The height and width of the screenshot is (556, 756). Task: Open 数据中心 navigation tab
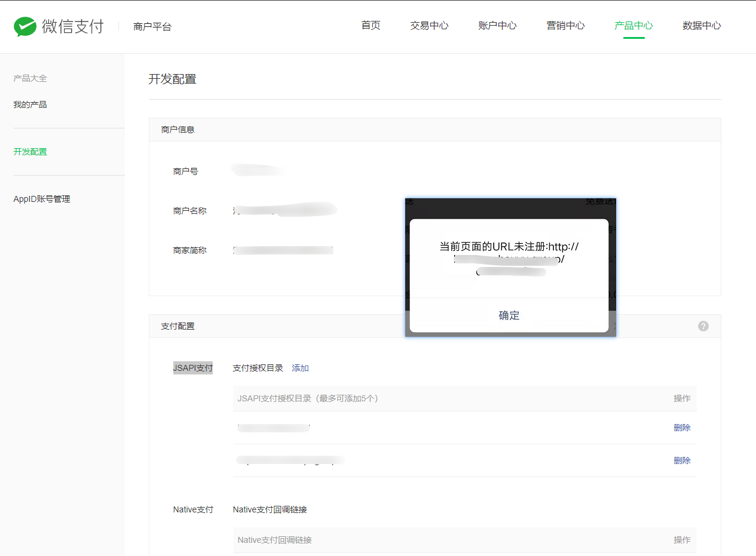[x=702, y=26]
